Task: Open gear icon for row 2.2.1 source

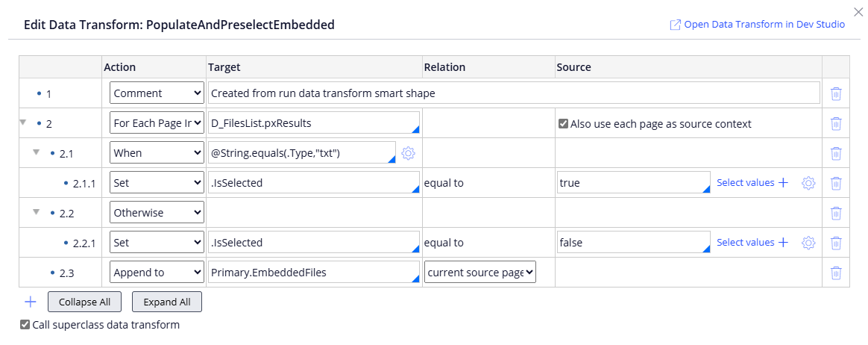Action: point(808,243)
